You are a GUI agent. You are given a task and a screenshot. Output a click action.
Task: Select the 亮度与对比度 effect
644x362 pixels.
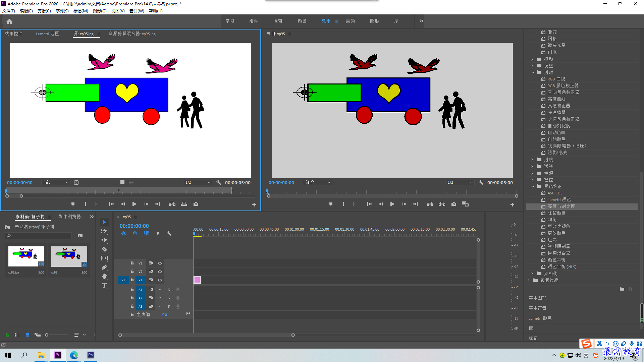pyautogui.click(x=582, y=206)
